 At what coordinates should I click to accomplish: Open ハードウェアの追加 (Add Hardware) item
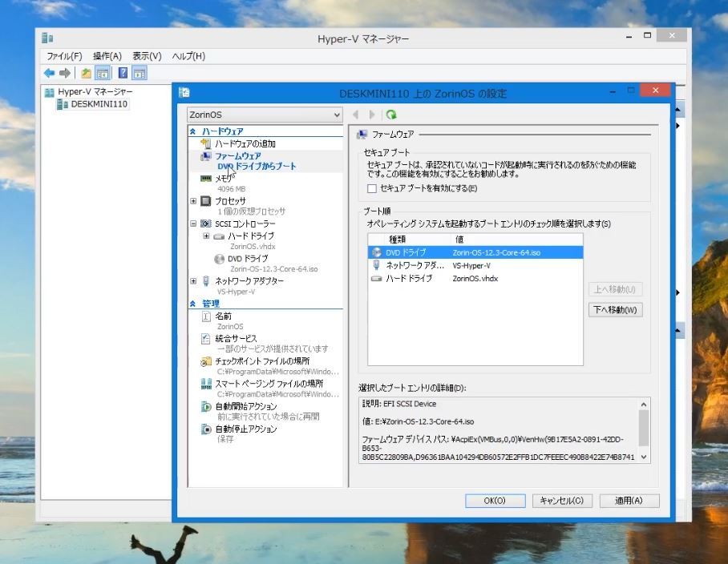(x=245, y=143)
